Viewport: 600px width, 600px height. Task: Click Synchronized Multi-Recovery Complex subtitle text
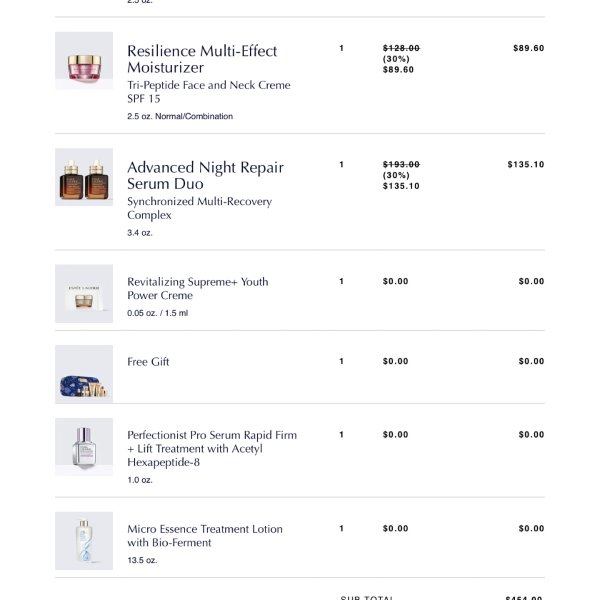[x=199, y=208]
